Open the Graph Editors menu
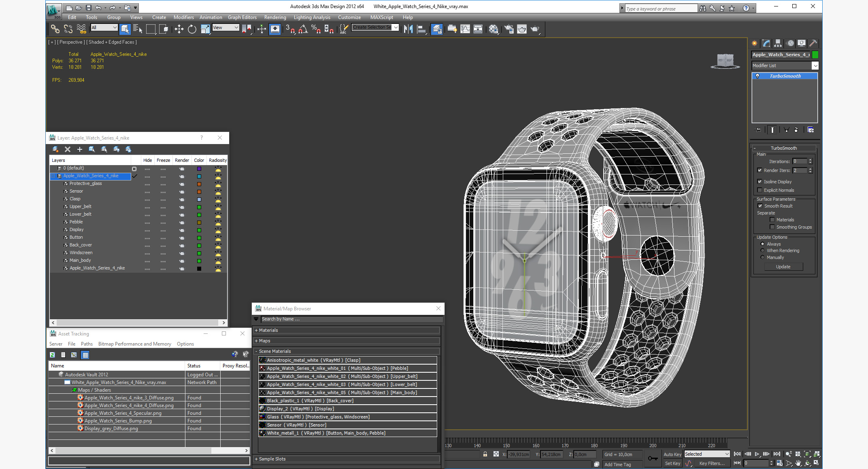The width and height of the screenshot is (868, 469). tap(242, 17)
